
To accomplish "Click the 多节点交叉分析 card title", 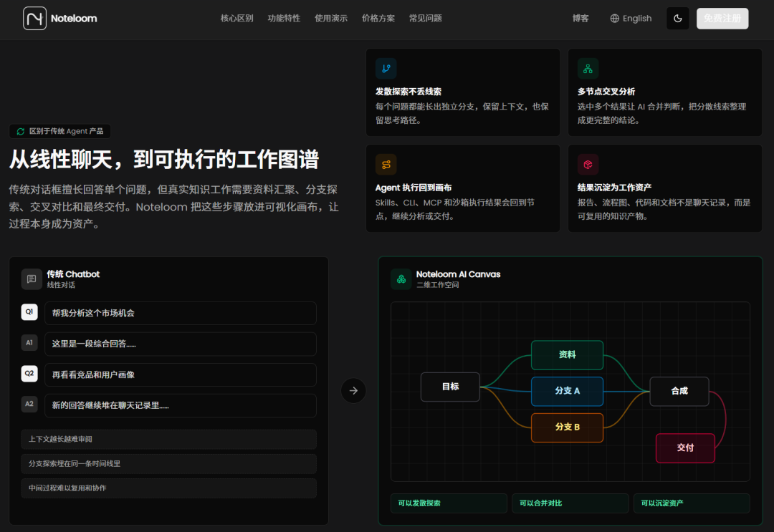I will [606, 92].
